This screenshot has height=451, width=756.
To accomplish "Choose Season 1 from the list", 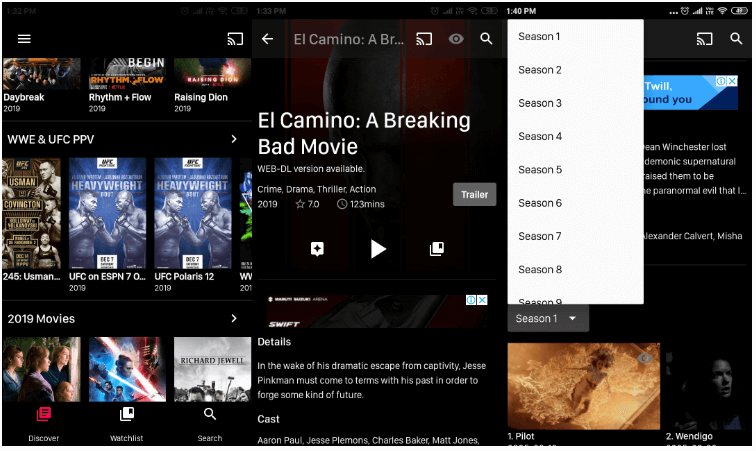I will coord(575,37).
